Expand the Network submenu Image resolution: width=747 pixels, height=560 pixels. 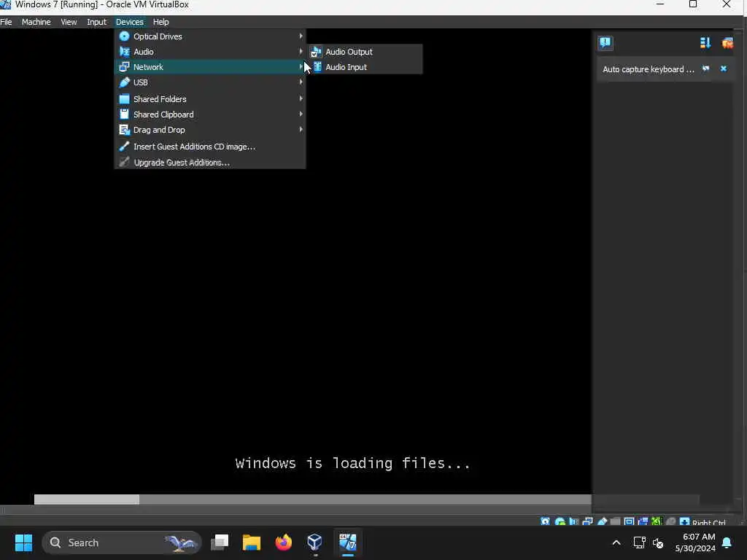(x=210, y=66)
